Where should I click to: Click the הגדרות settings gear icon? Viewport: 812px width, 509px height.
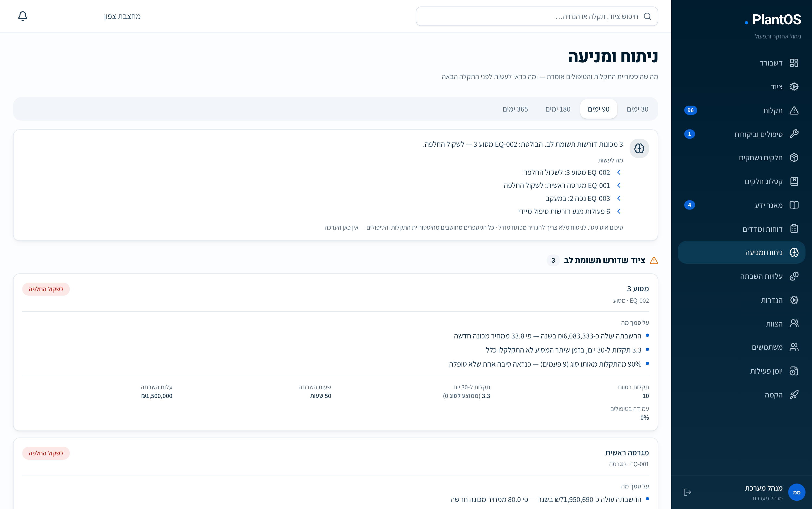(x=794, y=300)
